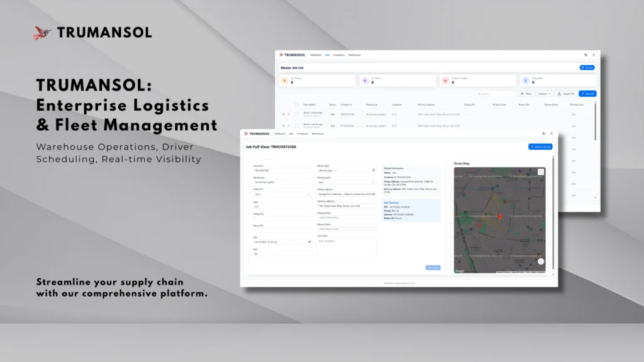Viewport: 644px width, 362px height.
Task: Open the Warehouse field showing Armstrong Logistics
Action: 282,182
